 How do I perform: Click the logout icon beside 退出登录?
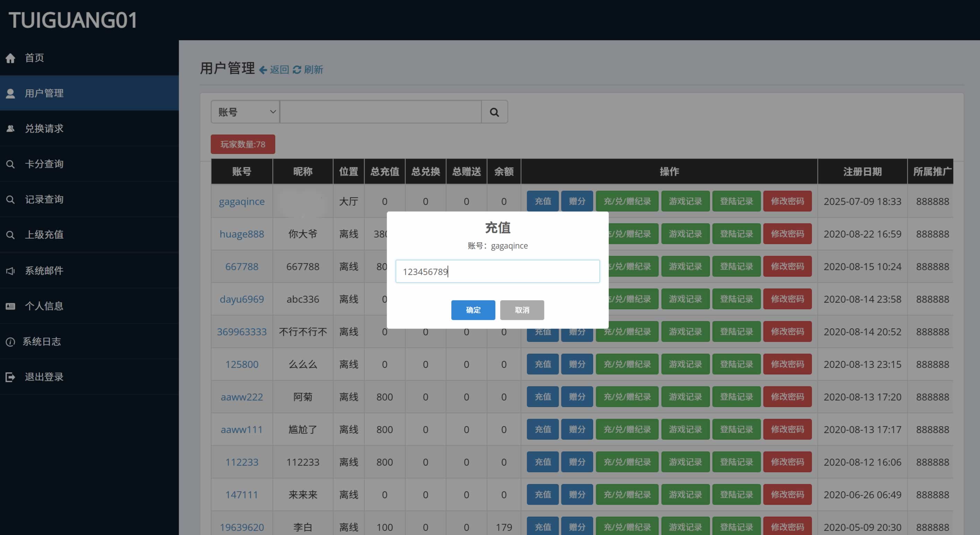(10, 377)
